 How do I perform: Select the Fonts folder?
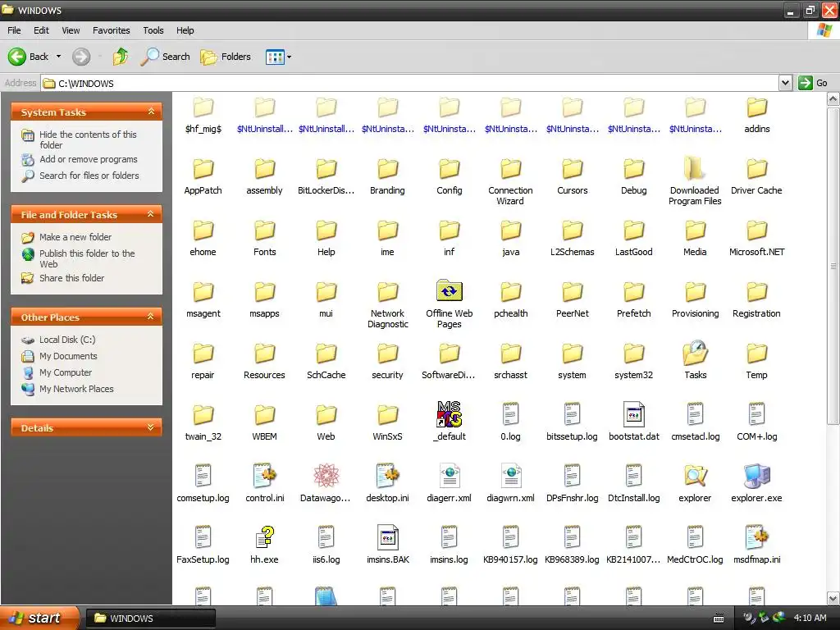pyautogui.click(x=264, y=237)
